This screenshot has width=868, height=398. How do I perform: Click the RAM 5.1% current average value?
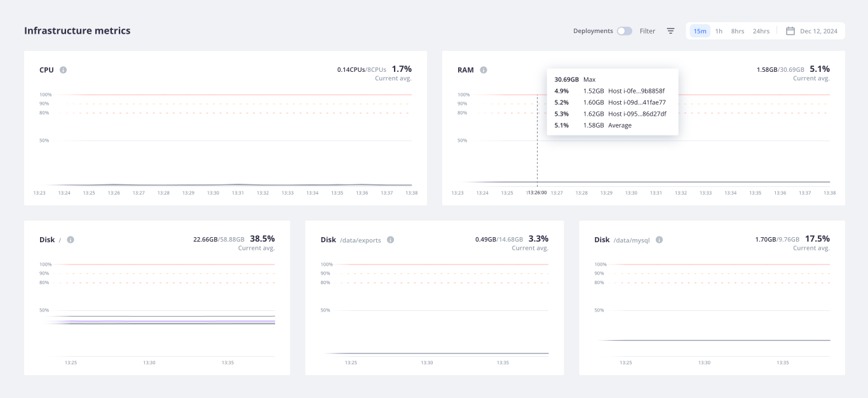(x=820, y=69)
